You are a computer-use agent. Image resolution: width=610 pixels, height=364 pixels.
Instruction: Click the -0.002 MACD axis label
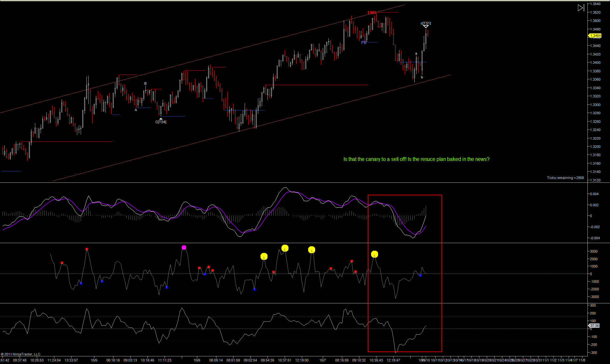tap(595, 227)
